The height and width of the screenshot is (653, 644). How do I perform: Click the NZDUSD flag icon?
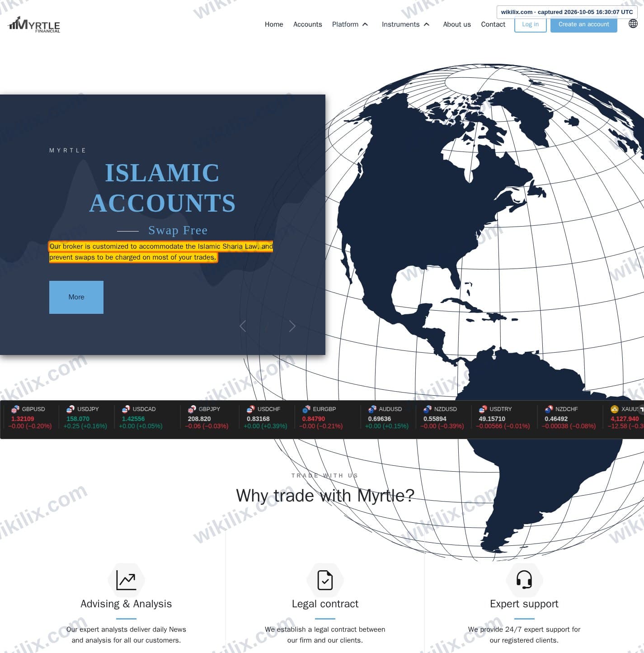(x=427, y=409)
